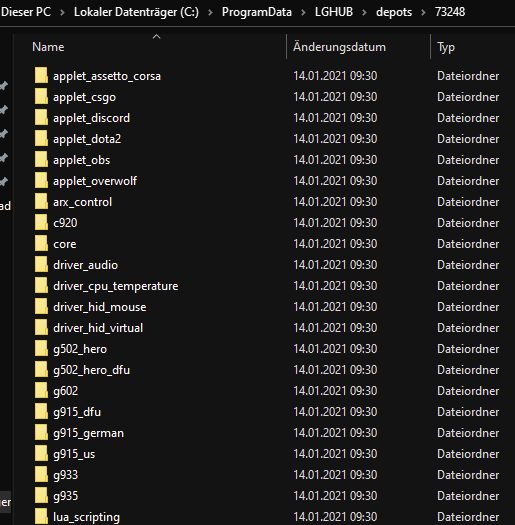Select the g933 folder name
Viewport: 515px width, 525px height.
coord(66,475)
